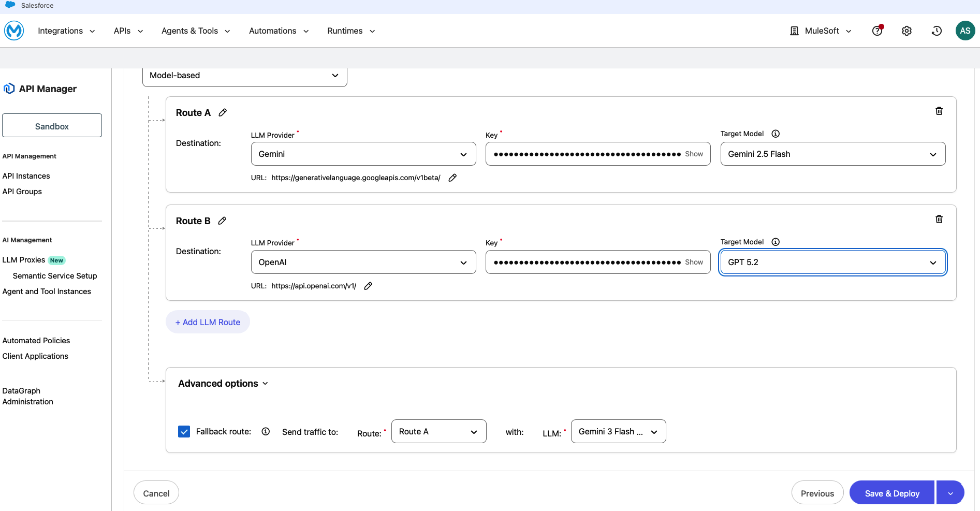Image resolution: width=980 pixels, height=511 pixels.
Task: Click the Save & Deploy button
Action: pyautogui.click(x=891, y=493)
